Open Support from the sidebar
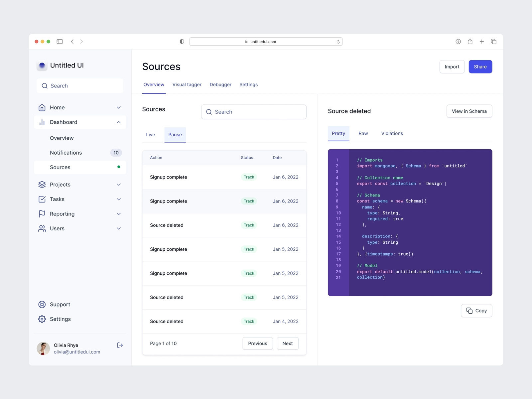 [x=60, y=304]
